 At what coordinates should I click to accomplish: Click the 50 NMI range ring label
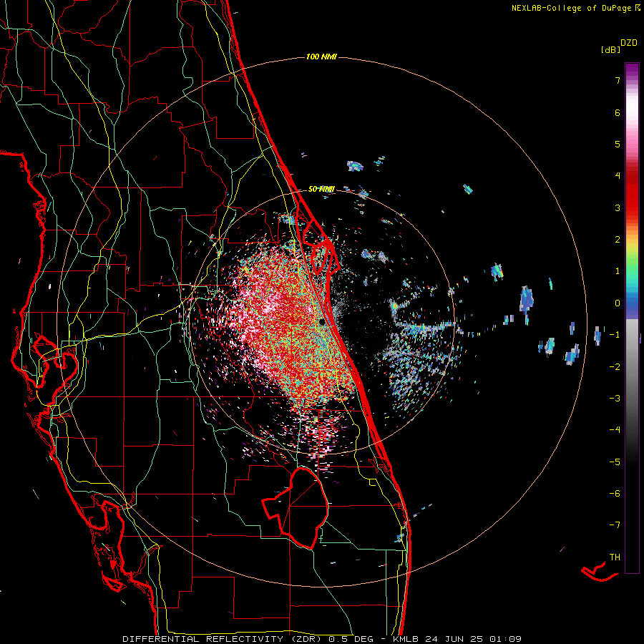[x=321, y=189]
